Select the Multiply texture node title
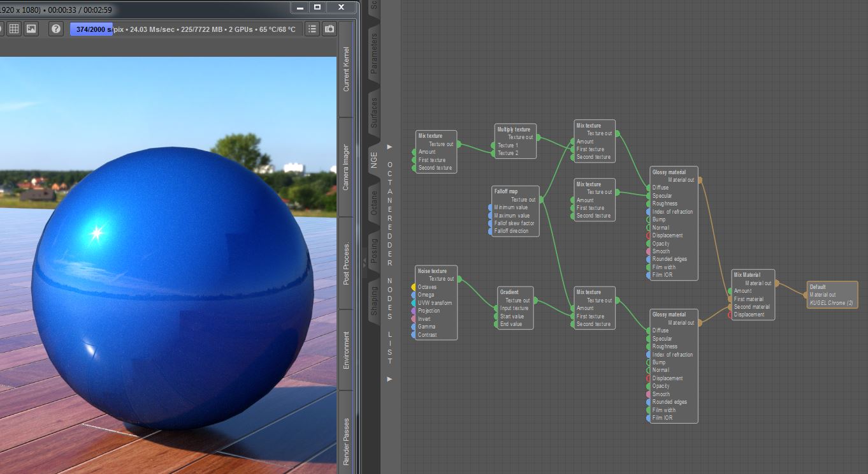Image resolution: width=868 pixels, height=474 pixels. click(514, 130)
